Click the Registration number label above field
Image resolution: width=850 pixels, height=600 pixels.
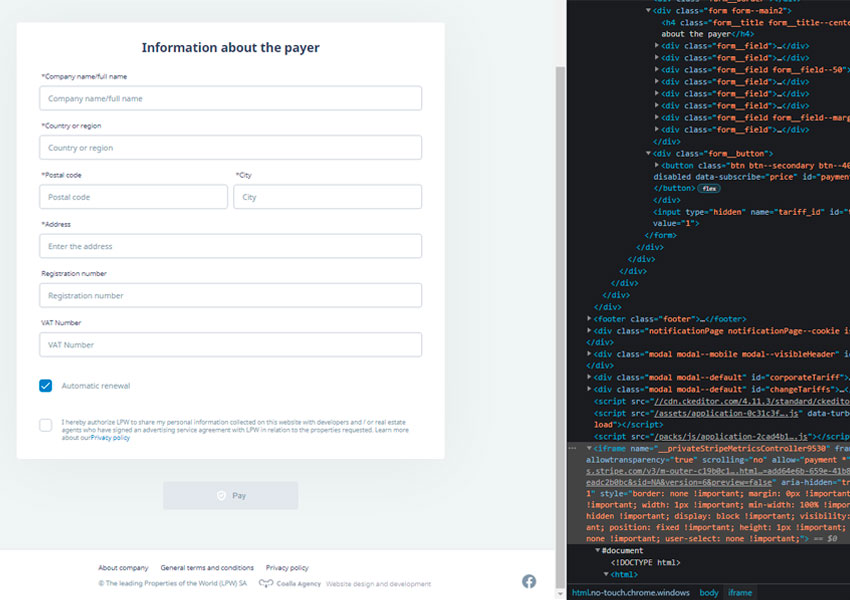pyautogui.click(x=74, y=273)
